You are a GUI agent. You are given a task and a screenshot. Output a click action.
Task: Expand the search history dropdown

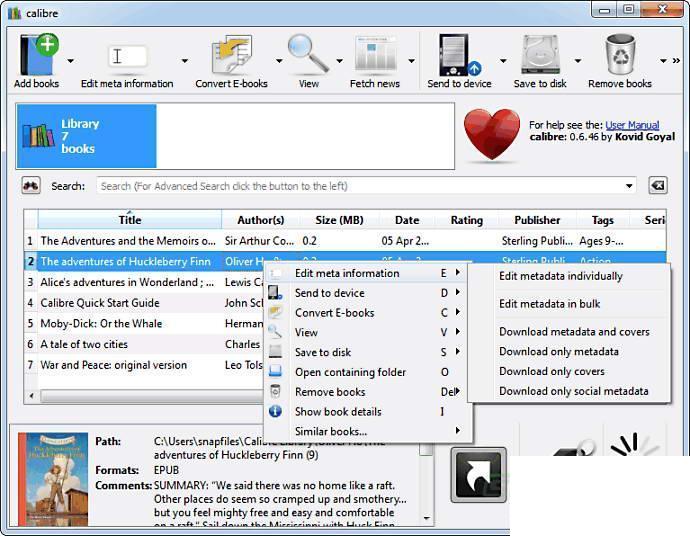629,186
